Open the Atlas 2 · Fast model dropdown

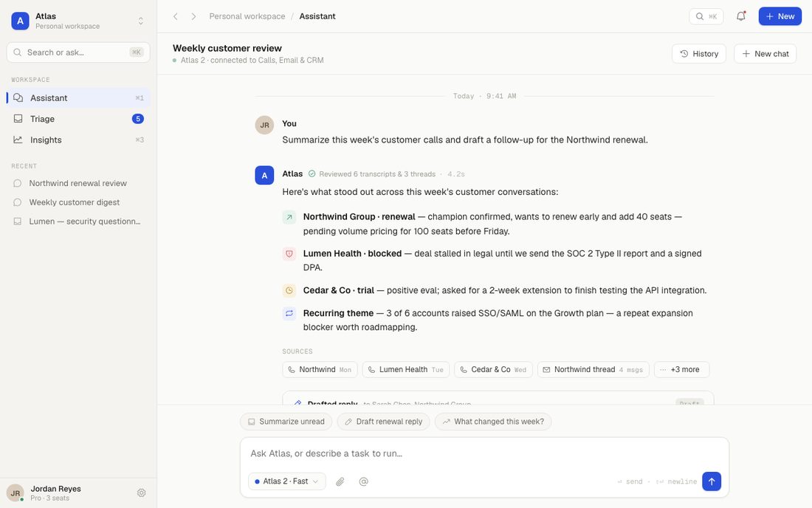click(x=287, y=481)
